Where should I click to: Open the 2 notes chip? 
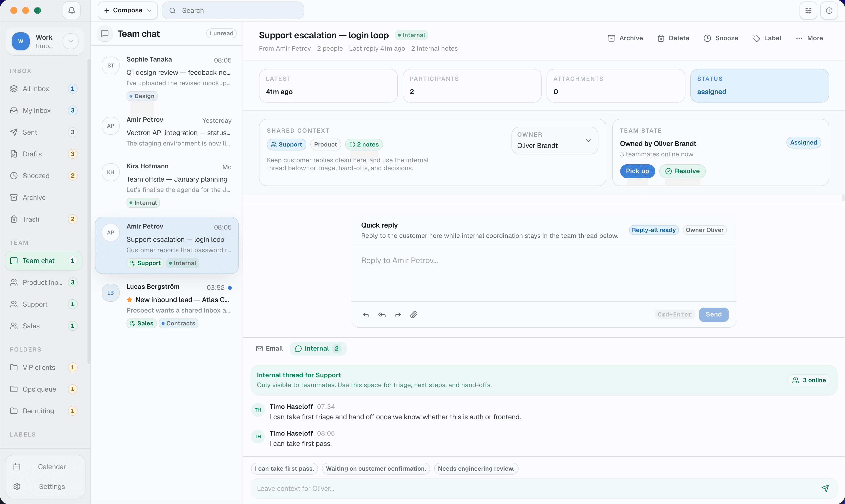tap(364, 144)
